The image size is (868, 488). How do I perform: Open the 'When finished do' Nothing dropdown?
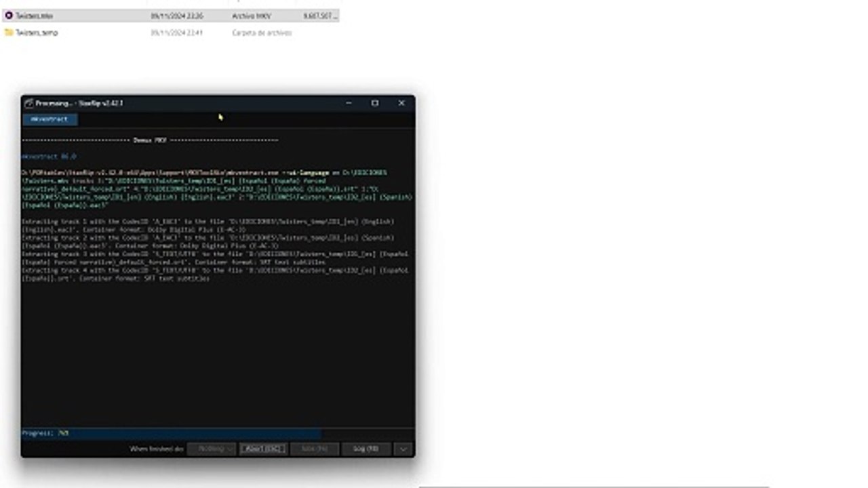point(212,449)
